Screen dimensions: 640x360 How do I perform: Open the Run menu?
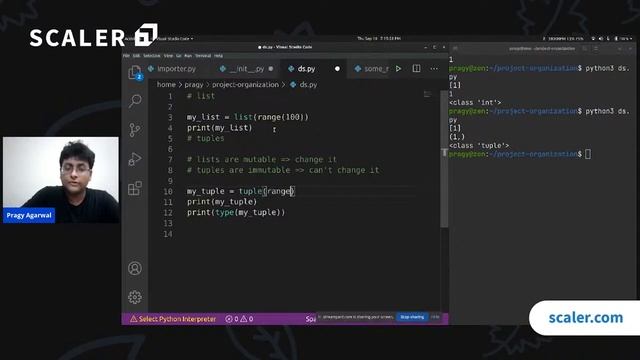[x=188, y=56]
